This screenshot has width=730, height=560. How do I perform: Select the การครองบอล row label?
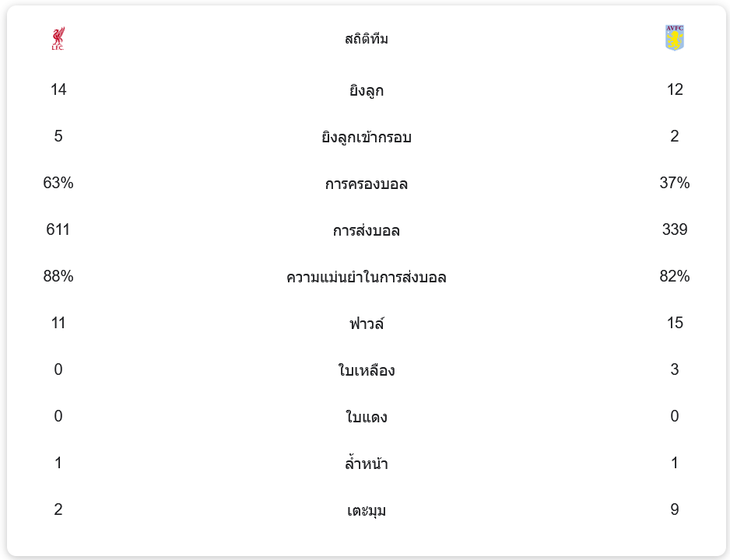pos(366,184)
